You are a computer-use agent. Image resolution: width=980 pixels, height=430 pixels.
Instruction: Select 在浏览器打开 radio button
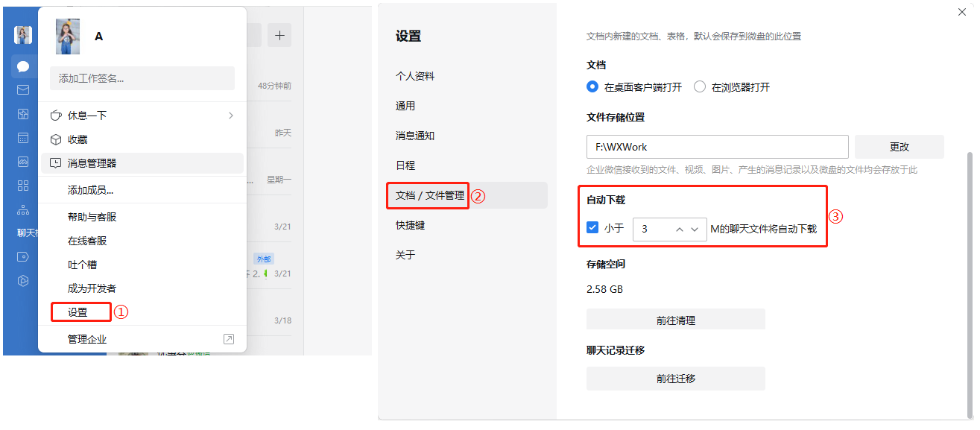tap(700, 86)
